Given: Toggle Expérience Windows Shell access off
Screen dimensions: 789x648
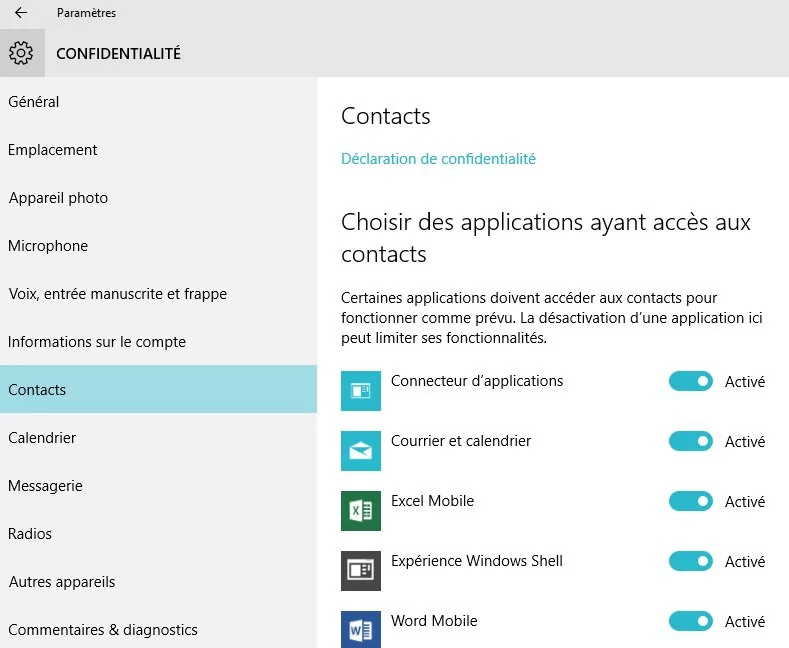Looking at the screenshot, I should coord(690,561).
